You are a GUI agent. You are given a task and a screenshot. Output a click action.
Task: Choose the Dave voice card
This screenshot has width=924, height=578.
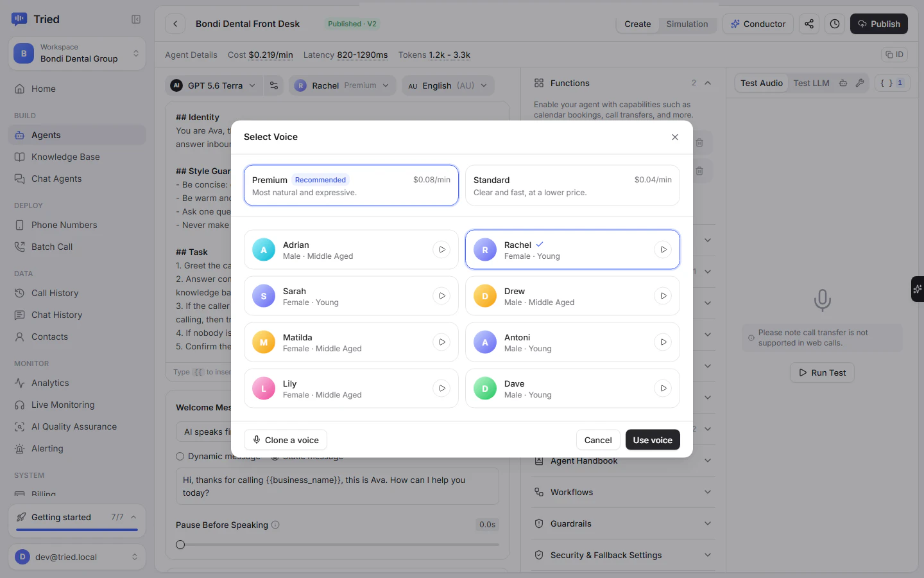click(572, 389)
